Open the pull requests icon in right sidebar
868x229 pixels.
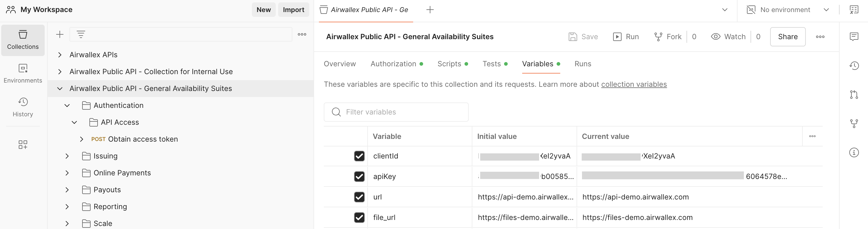[x=854, y=95]
